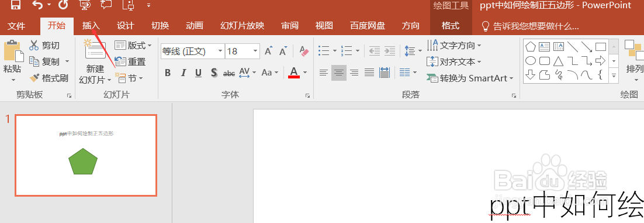This screenshot has height=223, width=644.
Task: Open the 百度网盘 tab
Action: pyautogui.click(x=367, y=26)
